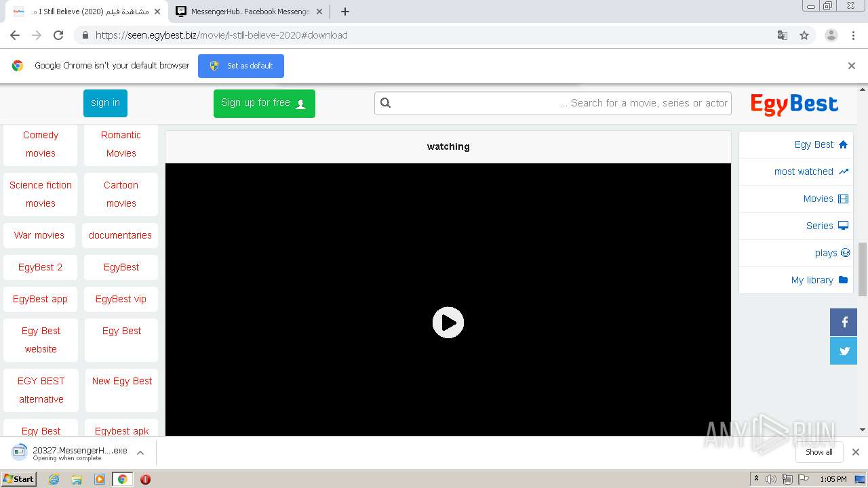Open the EgyBest 2 link

[x=40, y=267]
